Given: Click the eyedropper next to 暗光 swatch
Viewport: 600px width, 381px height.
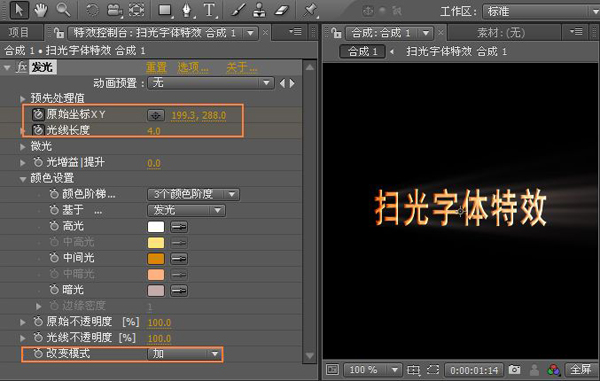Looking at the screenshot, I should click(x=179, y=291).
